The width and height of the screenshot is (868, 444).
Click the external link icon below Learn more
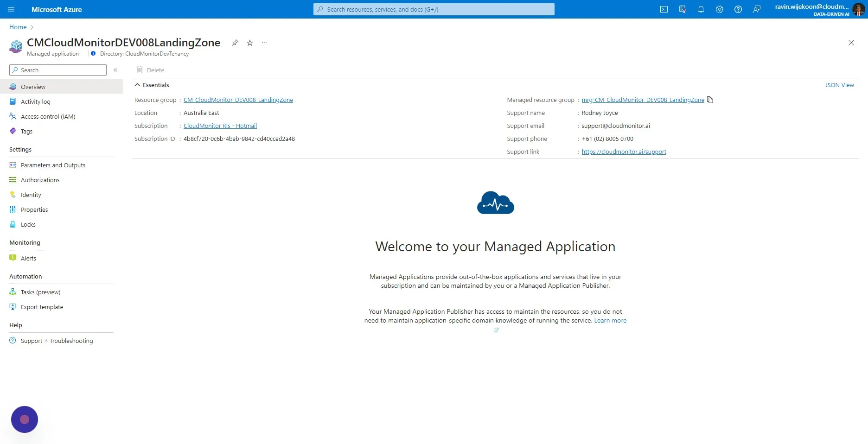[496, 330]
